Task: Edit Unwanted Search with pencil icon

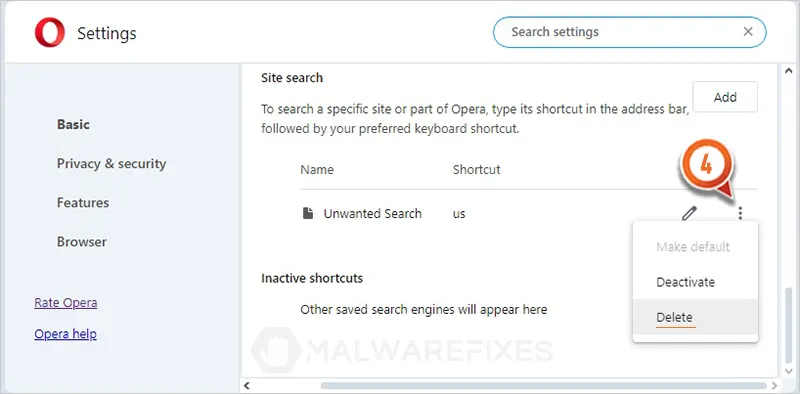Action: click(689, 213)
